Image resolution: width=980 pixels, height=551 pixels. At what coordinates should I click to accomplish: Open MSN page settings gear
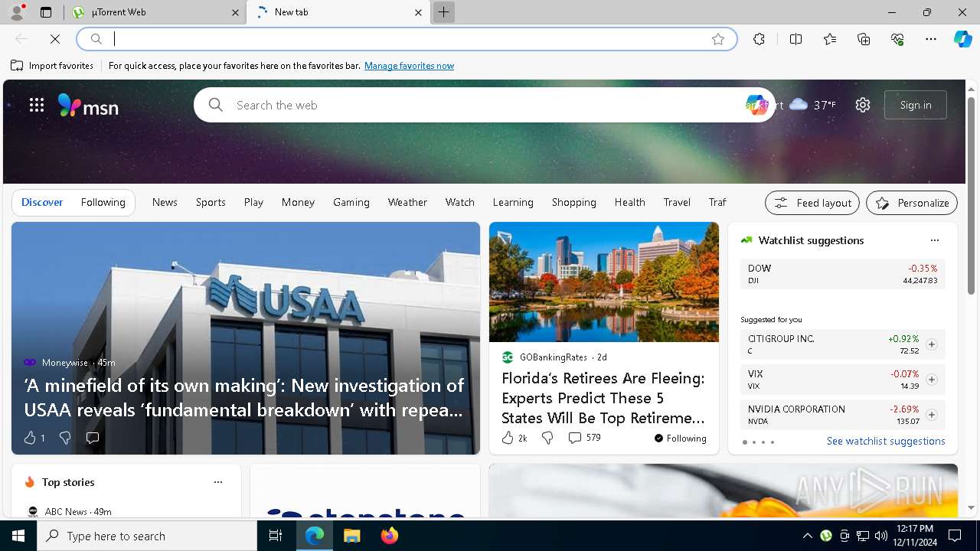coord(863,105)
